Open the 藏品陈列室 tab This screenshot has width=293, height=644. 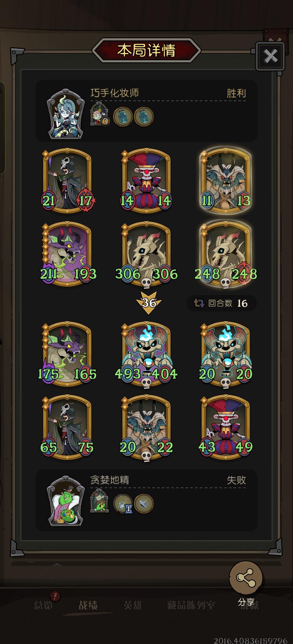[191, 605]
